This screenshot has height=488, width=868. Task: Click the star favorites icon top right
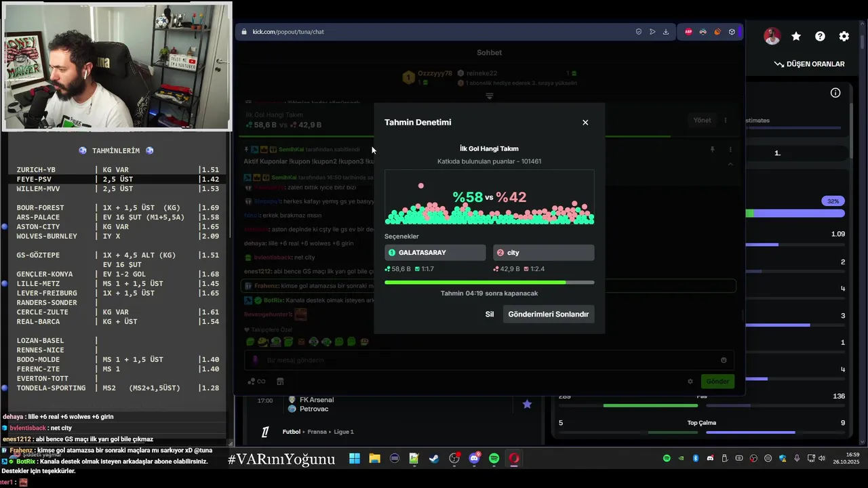pos(796,37)
